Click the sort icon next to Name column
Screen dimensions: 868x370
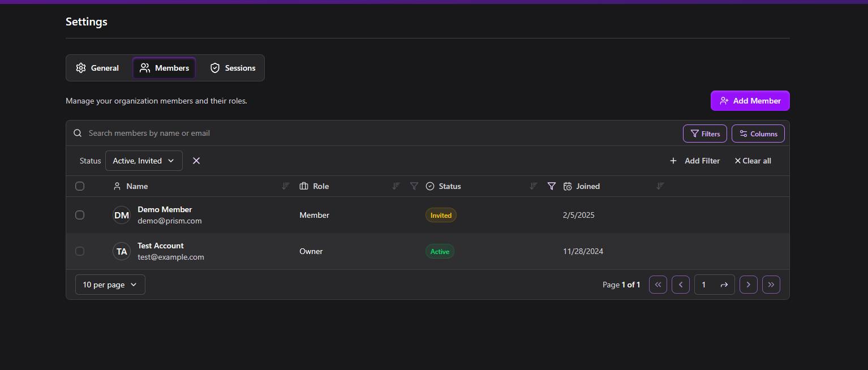tap(285, 186)
